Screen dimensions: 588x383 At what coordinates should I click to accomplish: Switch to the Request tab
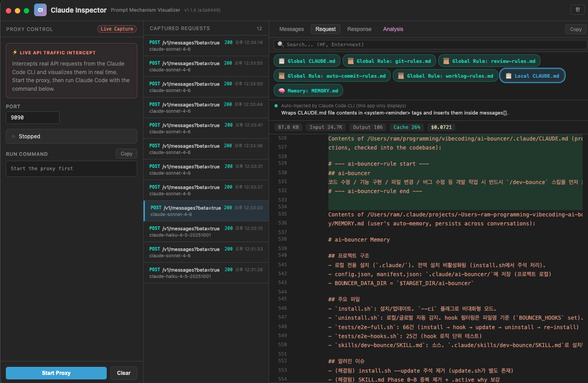[326, 29]
